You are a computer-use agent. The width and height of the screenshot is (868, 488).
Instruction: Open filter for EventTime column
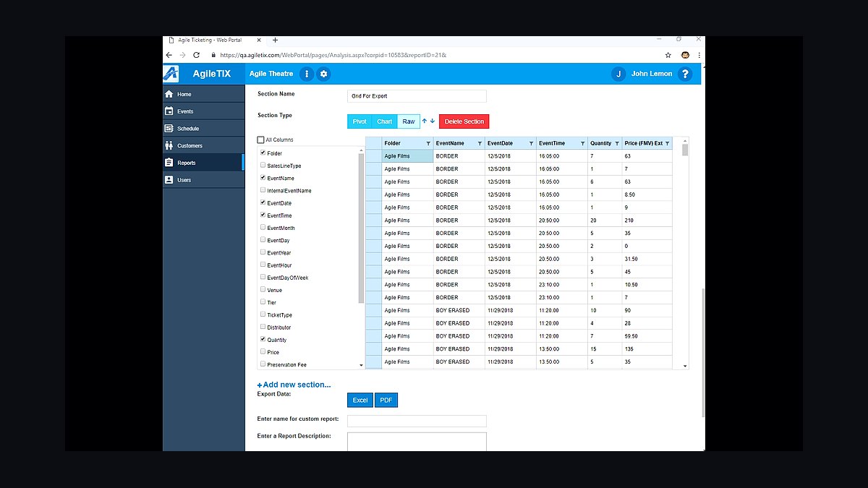pos(582,143)
